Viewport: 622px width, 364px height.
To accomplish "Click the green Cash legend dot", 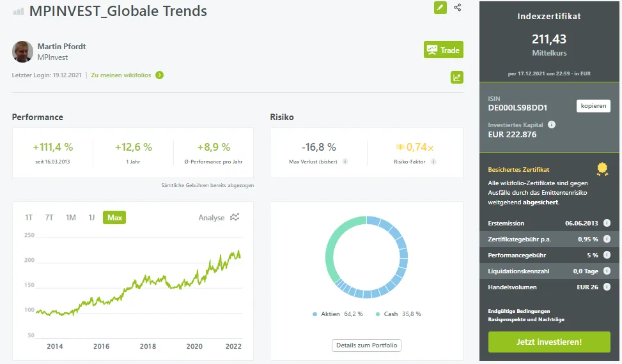I will point(378,314).
